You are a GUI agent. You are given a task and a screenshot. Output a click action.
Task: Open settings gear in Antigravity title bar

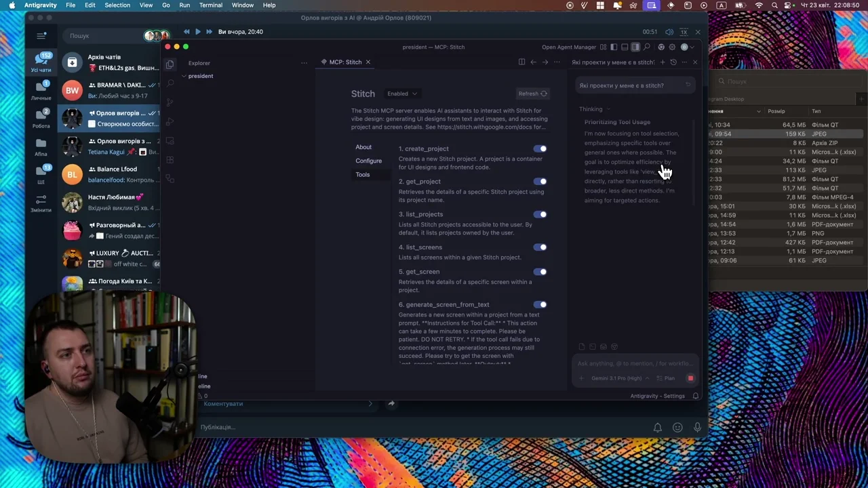[x=672, y=47]
